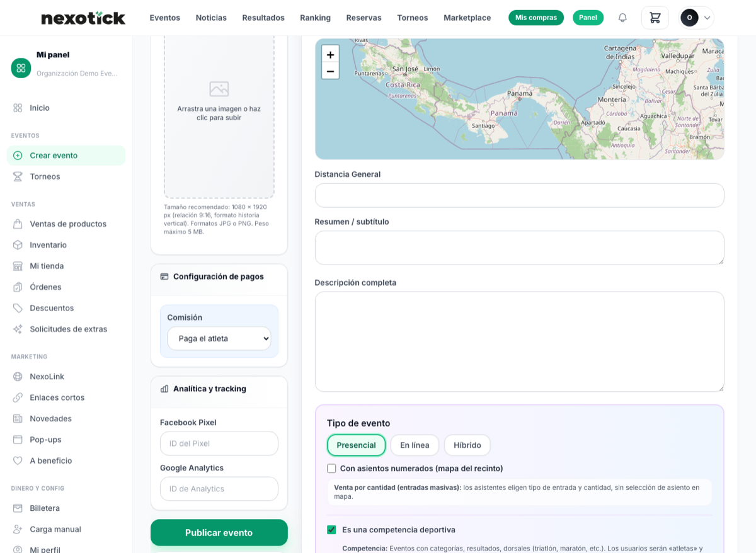The height and width of the screenshot is (553, 756).
Task: Open the Resultados nav item
Action: [263, 18]
